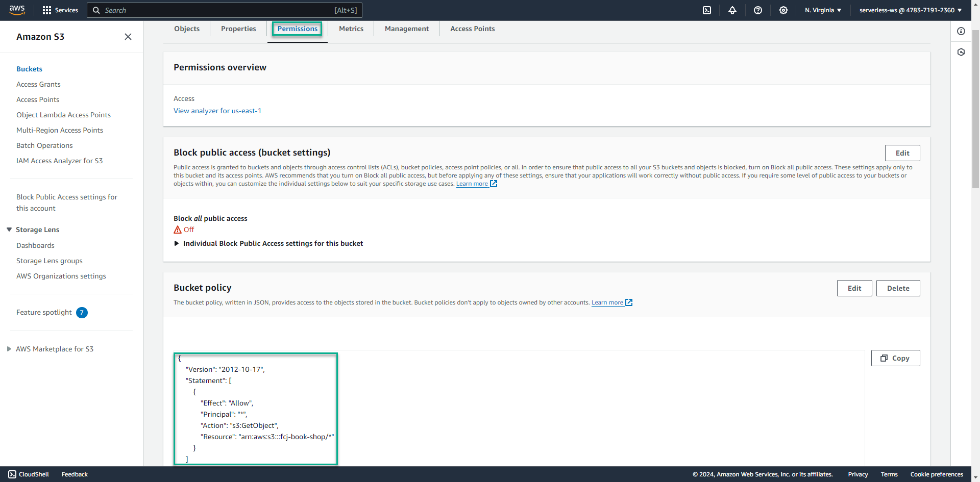The width and height of the screenshot is (980, 482).
Task: Click the hexagon clock icon under the info icon
Action: (961, 52)
